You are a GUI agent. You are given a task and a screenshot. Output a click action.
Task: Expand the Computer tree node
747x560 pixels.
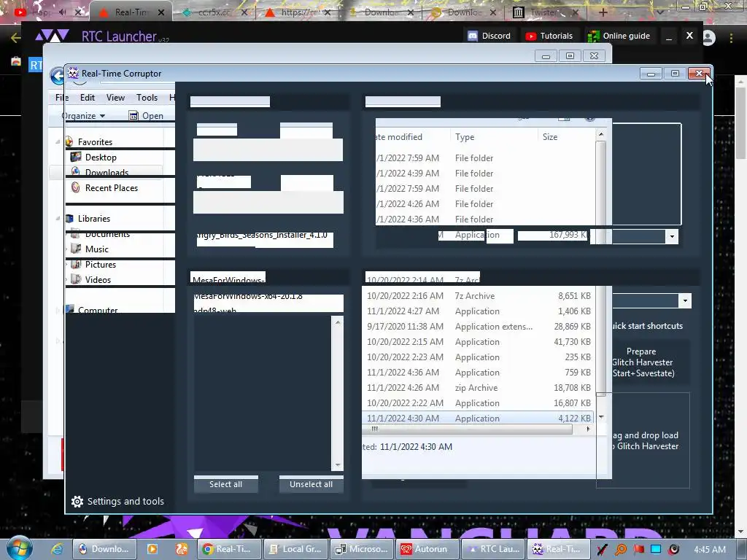tap(58, 311)
